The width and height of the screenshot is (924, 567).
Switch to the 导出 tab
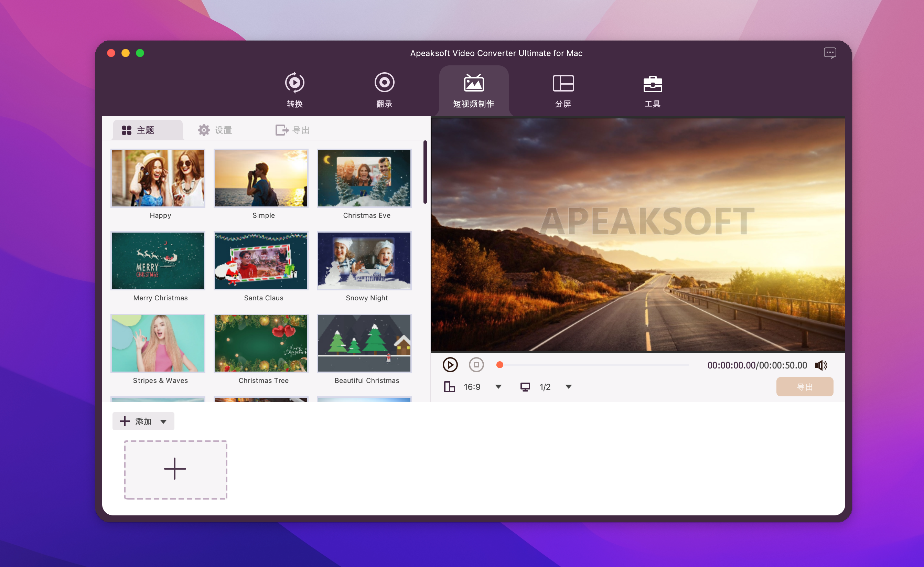coord(292,130)
